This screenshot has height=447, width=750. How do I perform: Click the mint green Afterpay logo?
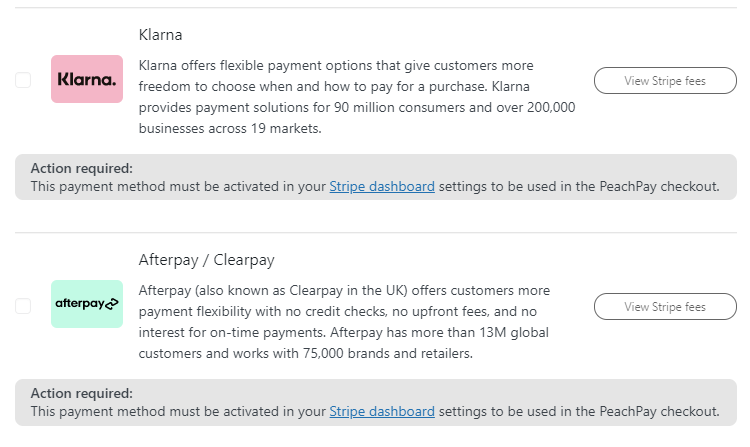[87, 304]
